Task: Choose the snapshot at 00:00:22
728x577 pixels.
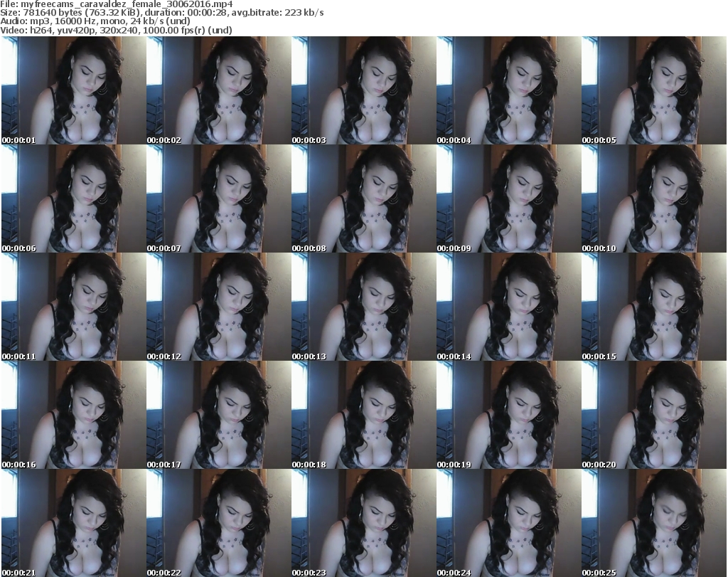Action: (219, 523)
